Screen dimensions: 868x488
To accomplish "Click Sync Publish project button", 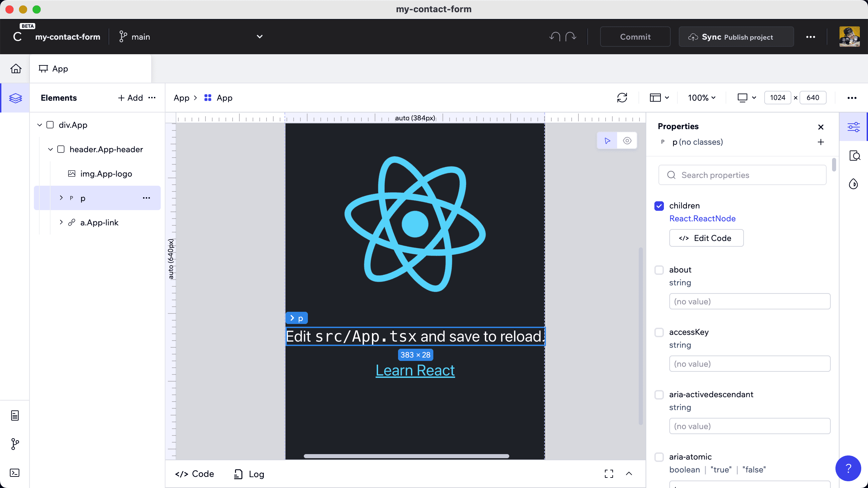I will [x=736, y=37].
